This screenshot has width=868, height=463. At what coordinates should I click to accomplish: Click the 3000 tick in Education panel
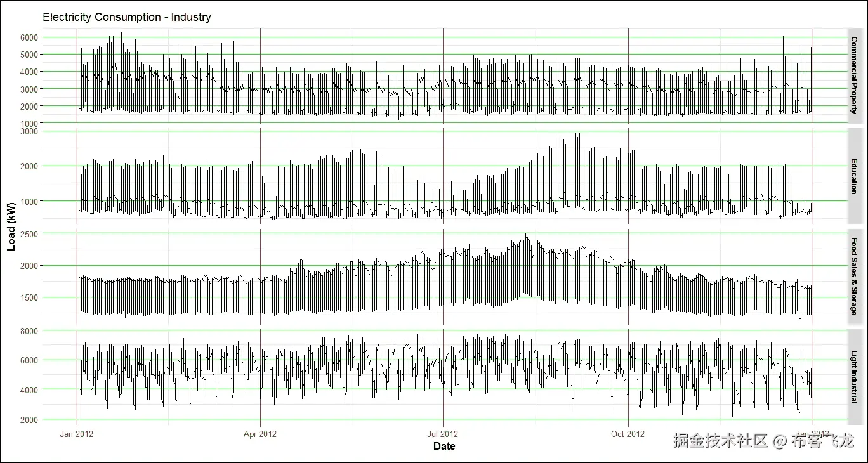click(30, 131)
